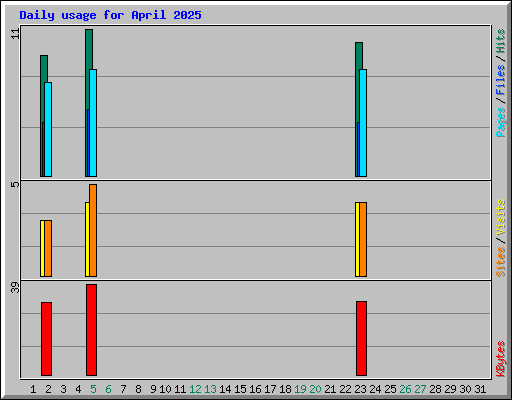Click the cyan Pages bar for day 2
Image resolution: width=512 pixels, height=400 pixels.
pos(48,129)
